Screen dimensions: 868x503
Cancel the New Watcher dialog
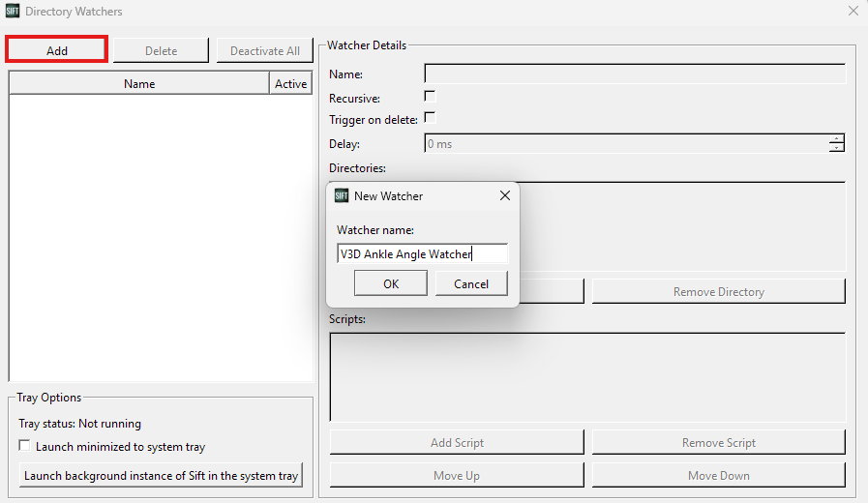coord(471,283)
